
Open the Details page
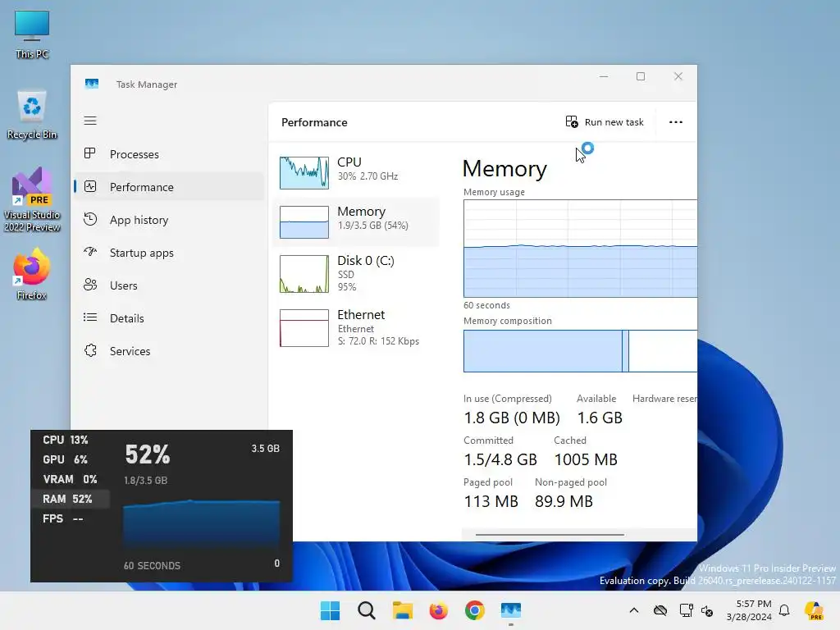(x=169, y=317)
